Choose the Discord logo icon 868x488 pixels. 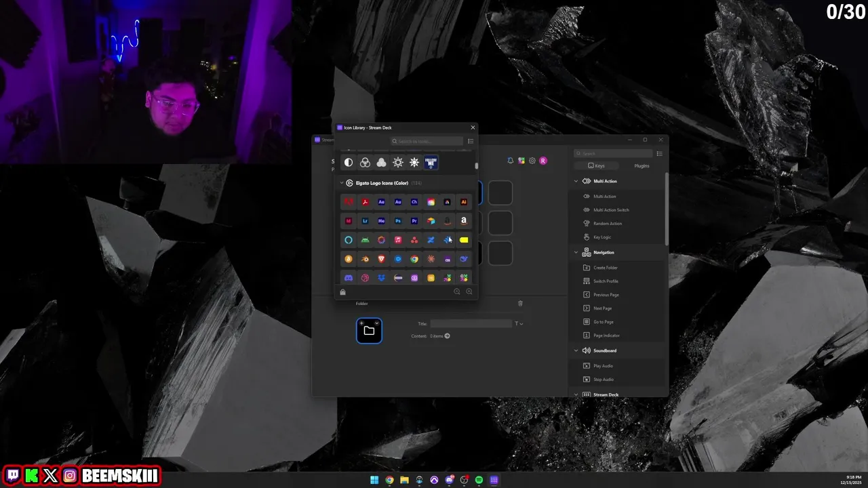click(x=349, y=278)
